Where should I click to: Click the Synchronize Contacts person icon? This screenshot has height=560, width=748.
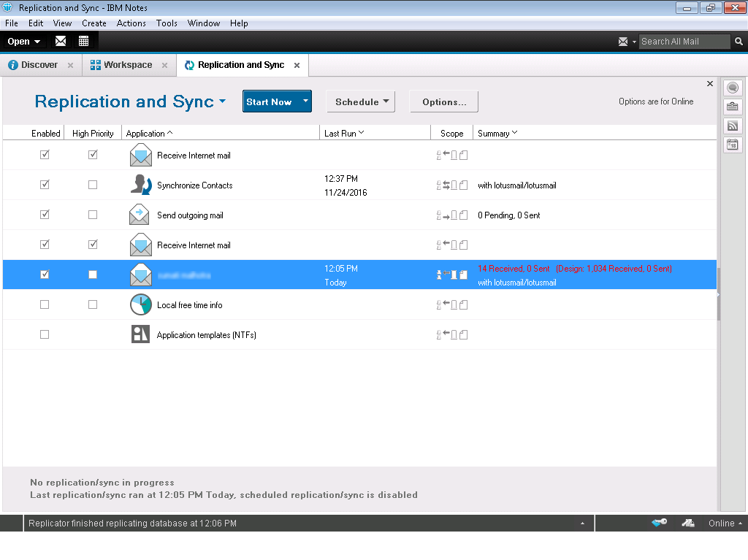140,185
